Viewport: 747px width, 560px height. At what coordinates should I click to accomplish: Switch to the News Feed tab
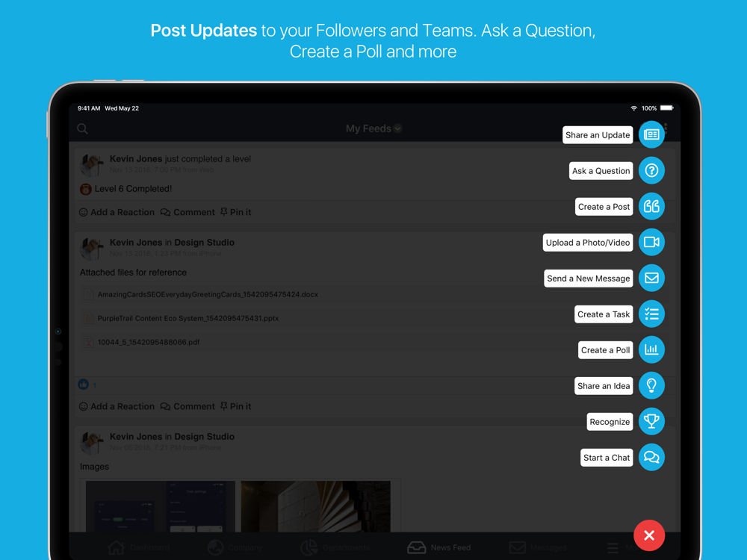click(x=438, y=547)
